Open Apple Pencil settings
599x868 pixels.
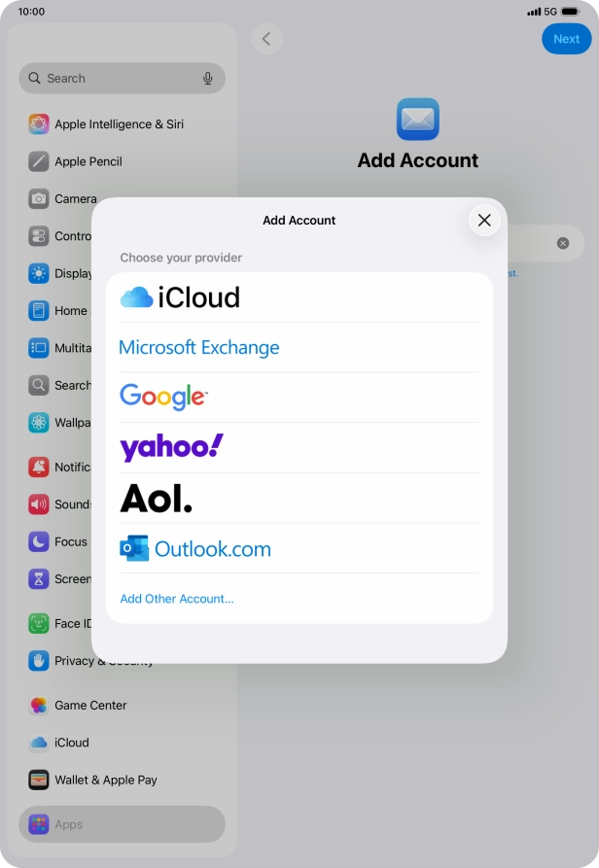click(x=88, y=161)
